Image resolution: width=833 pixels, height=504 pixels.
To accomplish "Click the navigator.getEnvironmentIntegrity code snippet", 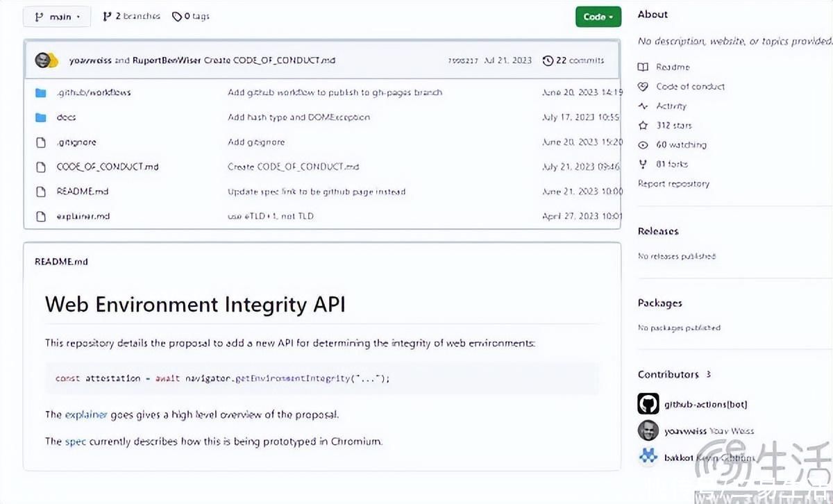I will [x=322, y=378].
